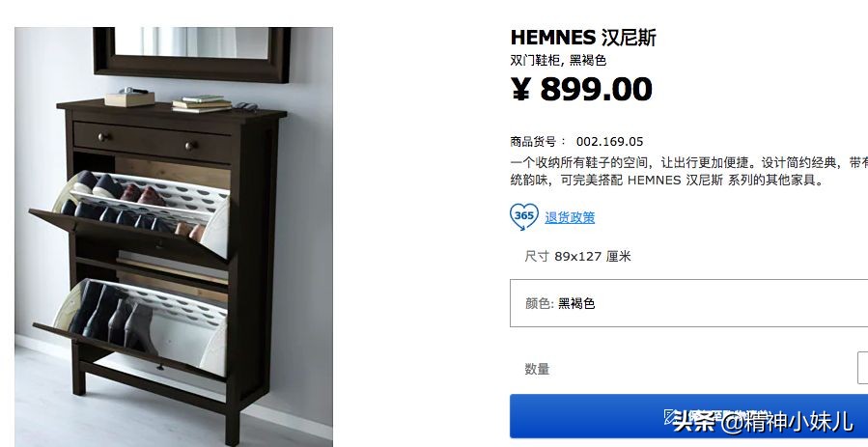Click the blue add-to-cart button
This screenshot has width=868, height=447.
pos(688,416)
